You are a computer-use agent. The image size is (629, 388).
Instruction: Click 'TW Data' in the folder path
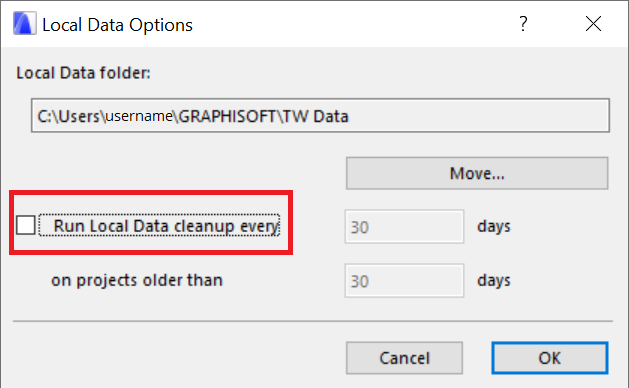pos(316,116)
